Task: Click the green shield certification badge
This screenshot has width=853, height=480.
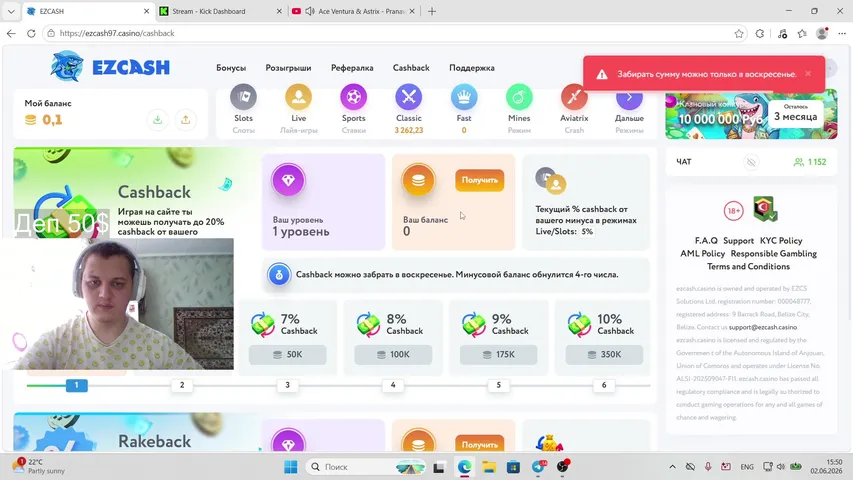Action: click(765, 209)
